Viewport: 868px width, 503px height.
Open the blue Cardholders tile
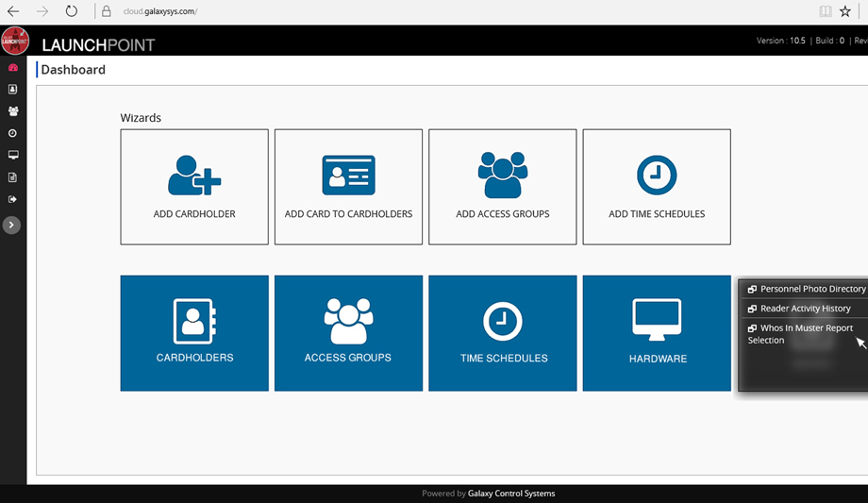[x=194, y=333]
